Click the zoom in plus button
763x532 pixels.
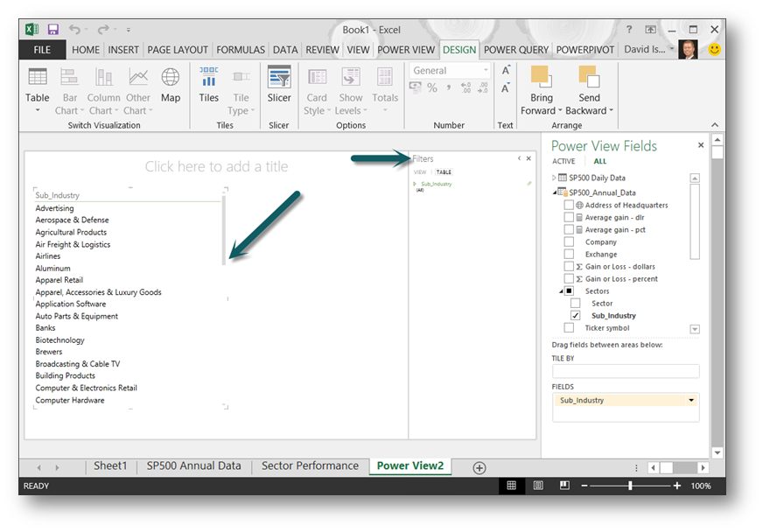(x=677, y=486)
